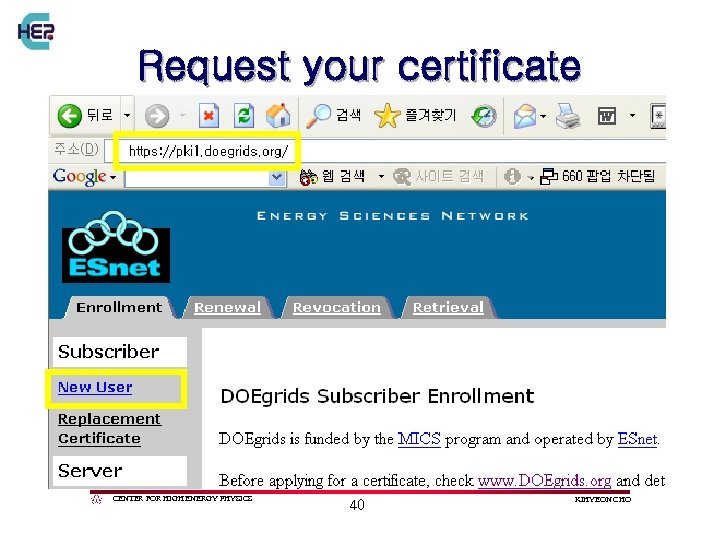
Task: Open the web search options arrow
Action: (381, 176)
